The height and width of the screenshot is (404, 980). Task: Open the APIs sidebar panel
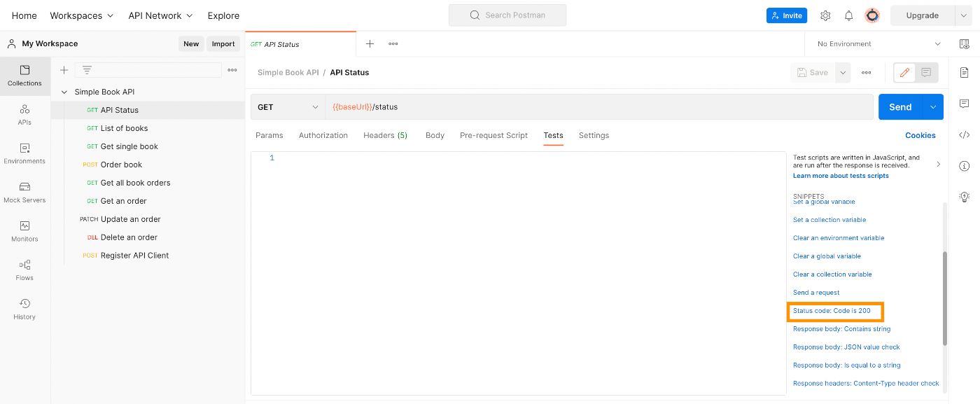(24, 115)
